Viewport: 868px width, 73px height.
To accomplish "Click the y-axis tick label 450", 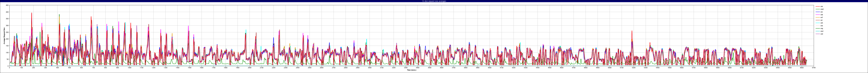I will click(7, 5).
